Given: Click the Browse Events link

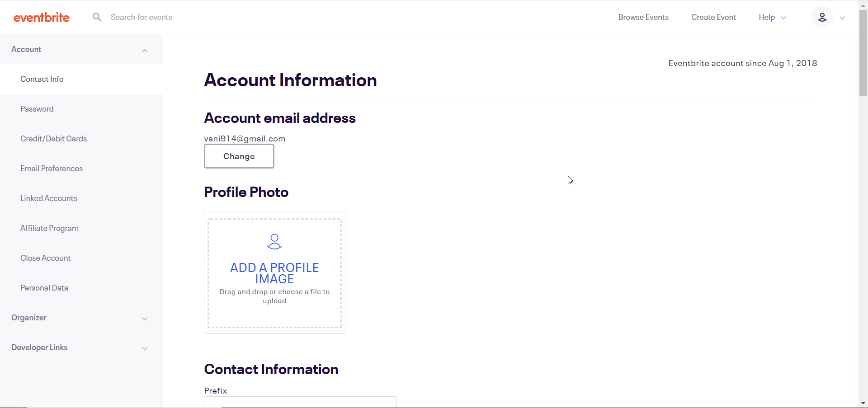Looking at the screenshot, I should 643,17.
